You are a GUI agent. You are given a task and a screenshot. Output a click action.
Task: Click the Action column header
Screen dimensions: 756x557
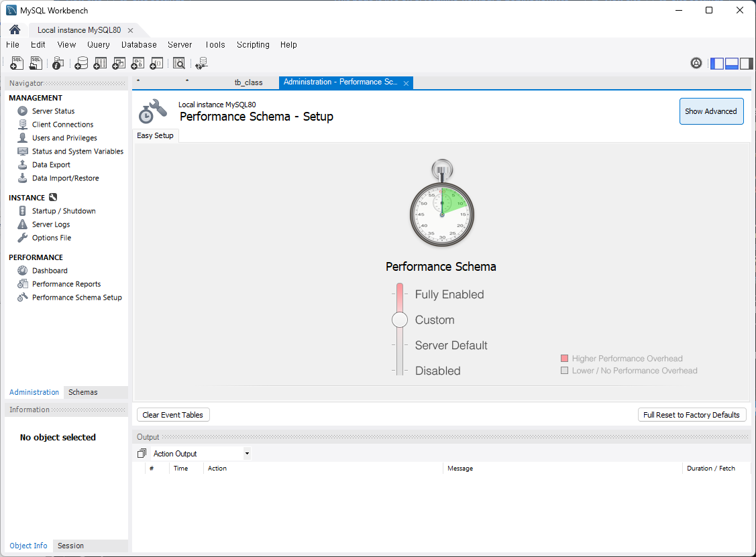tap(323, 469)
